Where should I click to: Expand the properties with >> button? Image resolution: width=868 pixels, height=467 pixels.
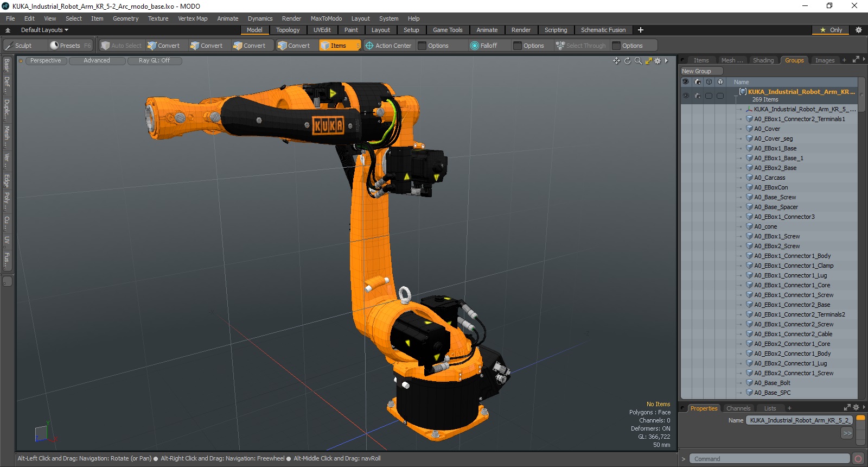click(847, 433)
